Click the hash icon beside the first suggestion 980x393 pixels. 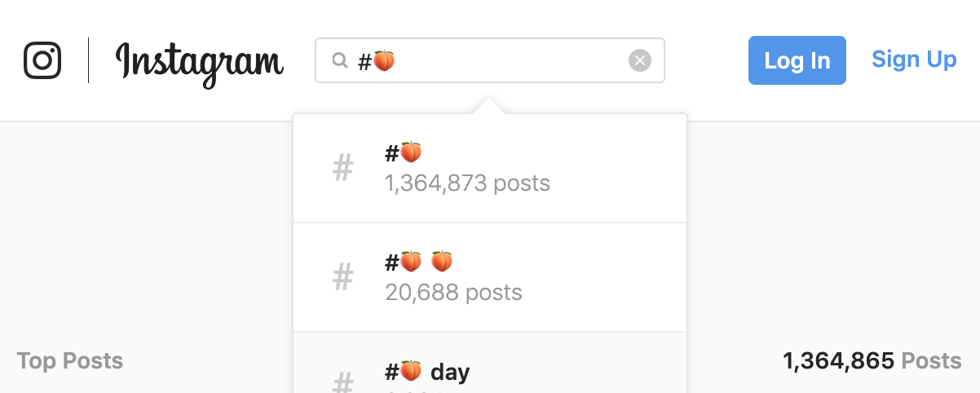343,168
